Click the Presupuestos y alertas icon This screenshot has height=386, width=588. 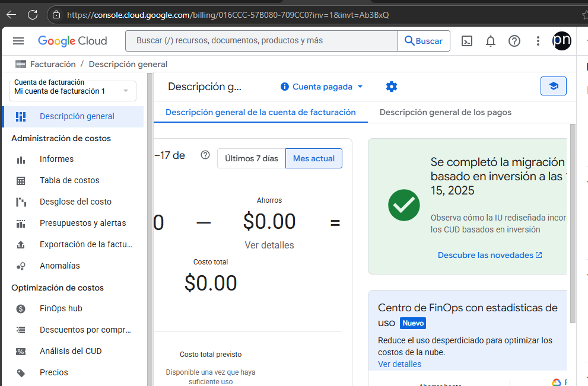[x=21, y=224]
